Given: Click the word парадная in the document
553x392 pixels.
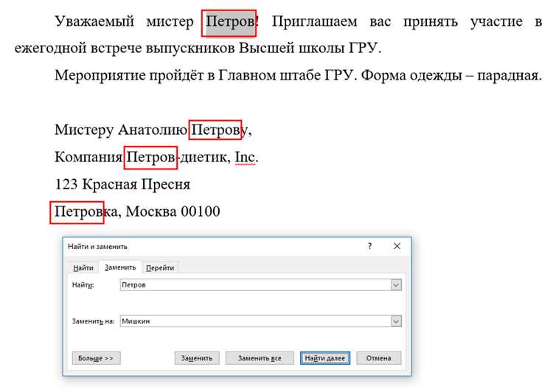Looking at the screenshot, I should [507, 75].
